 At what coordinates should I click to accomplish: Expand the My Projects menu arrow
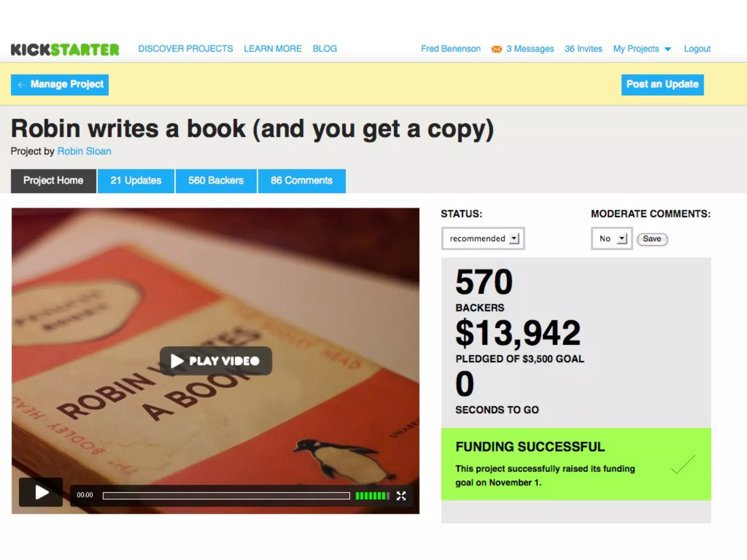(668, 49)
